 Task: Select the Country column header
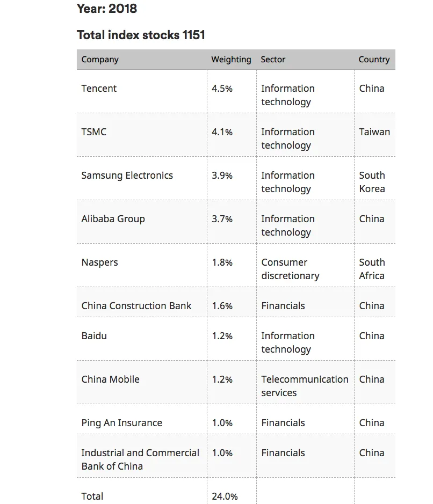pos(374,60)
